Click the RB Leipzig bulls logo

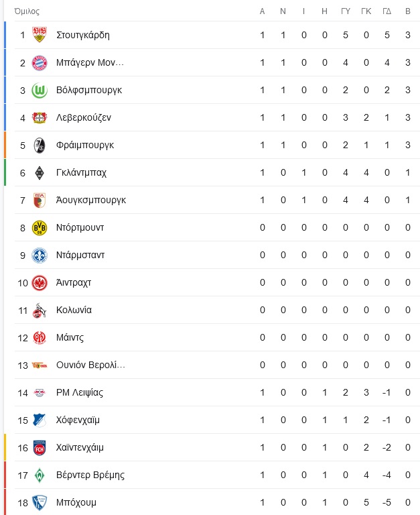pos(40,392)
